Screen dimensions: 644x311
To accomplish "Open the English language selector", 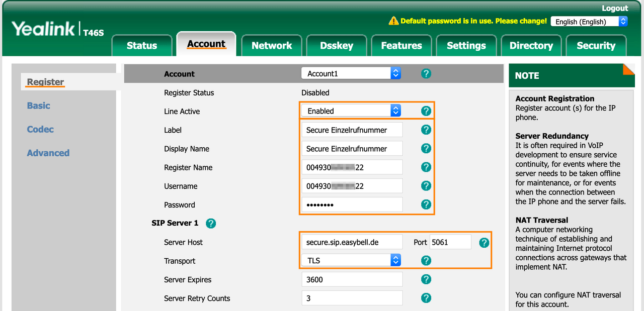I will click(589, 21).
